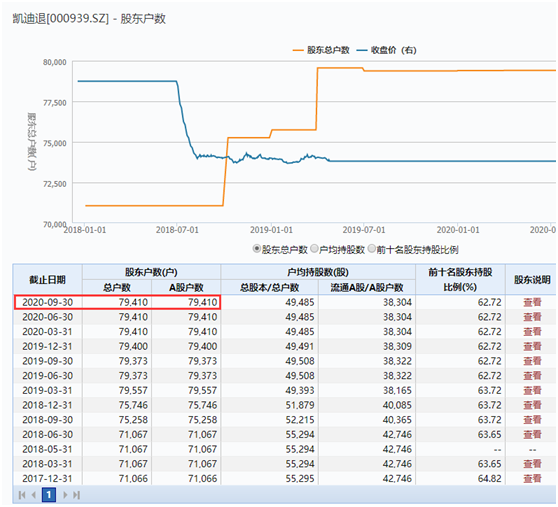Viewport: 558px width, 507px height.
Task: Open 查看 link for 2018-03-31 row
Action: (x=532, y=464)
